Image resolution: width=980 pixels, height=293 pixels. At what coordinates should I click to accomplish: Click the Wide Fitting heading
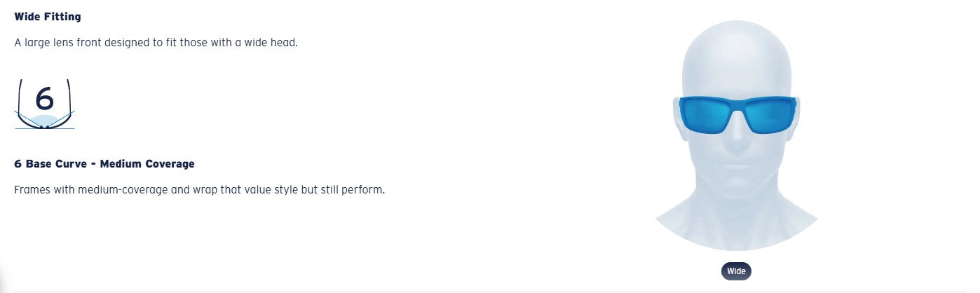tap(48, 16)
